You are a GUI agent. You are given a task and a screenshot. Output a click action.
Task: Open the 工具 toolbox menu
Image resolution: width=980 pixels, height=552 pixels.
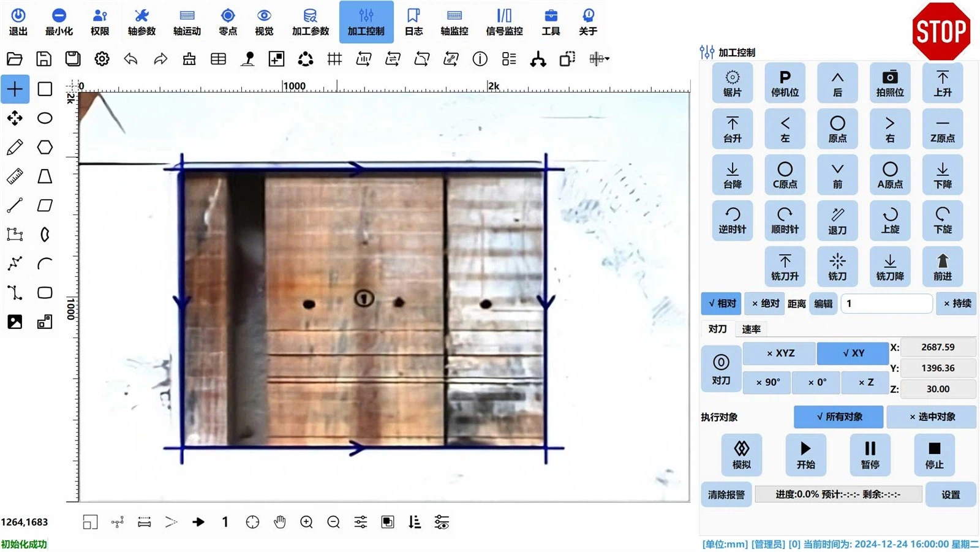click(x=551, y=22)
